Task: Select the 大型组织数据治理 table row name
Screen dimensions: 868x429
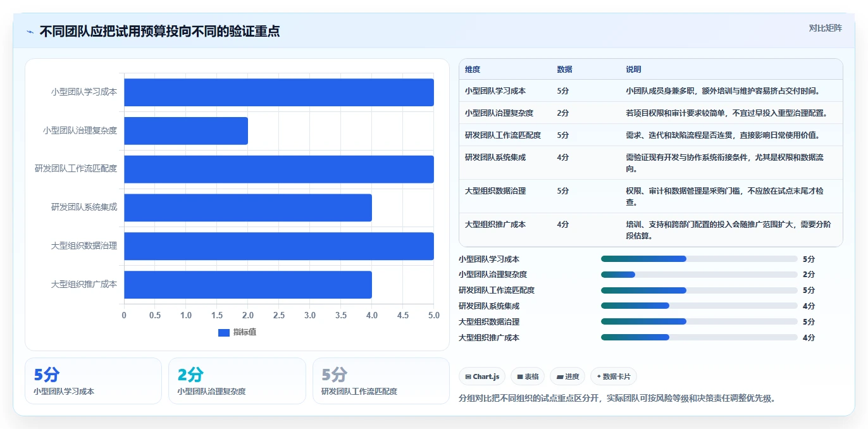Action: click(x=495, y=191)
